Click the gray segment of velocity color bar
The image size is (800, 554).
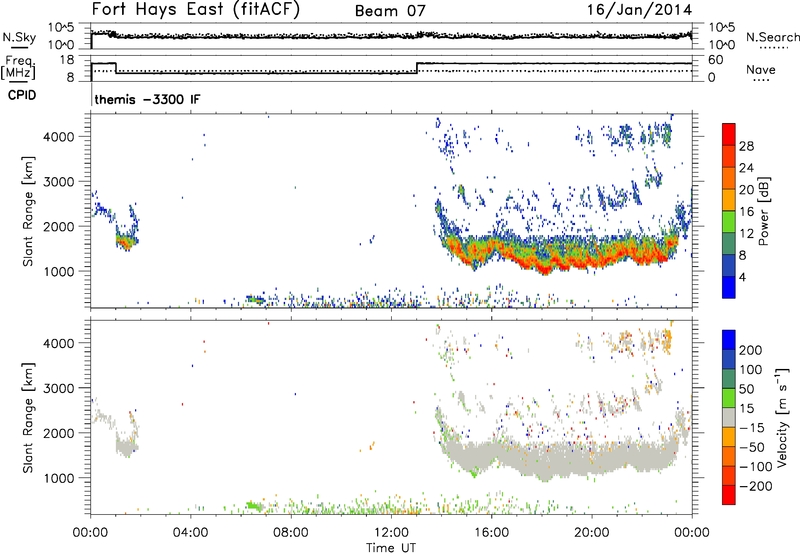tap(729, 417)
